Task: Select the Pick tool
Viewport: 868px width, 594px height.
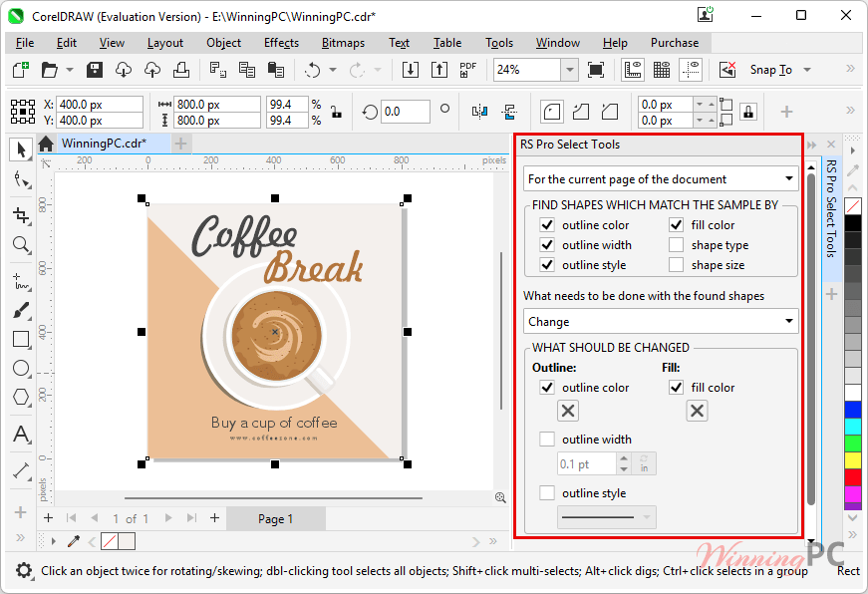Action: [x=21, y=150]
